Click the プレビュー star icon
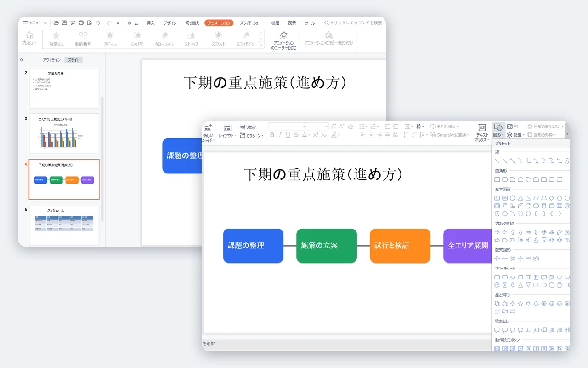Screen dimensions: 588x368 point(29,35)
